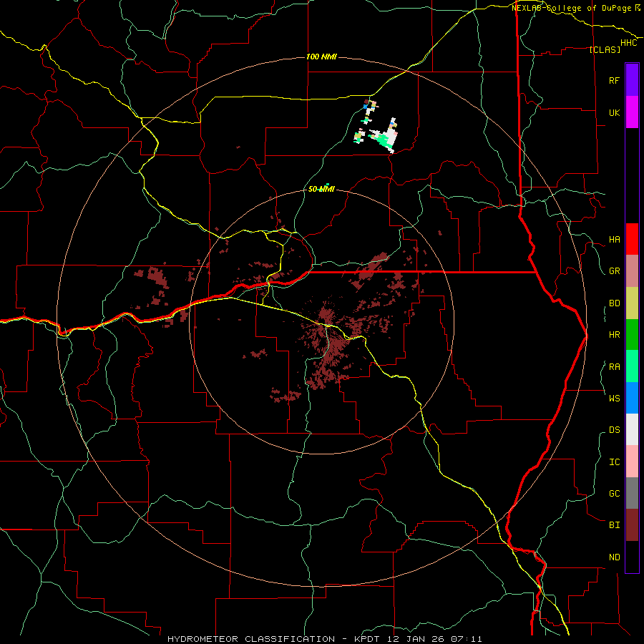Click the UK legend label
This screenshot has width=644, height=644.
click(614, 112)
